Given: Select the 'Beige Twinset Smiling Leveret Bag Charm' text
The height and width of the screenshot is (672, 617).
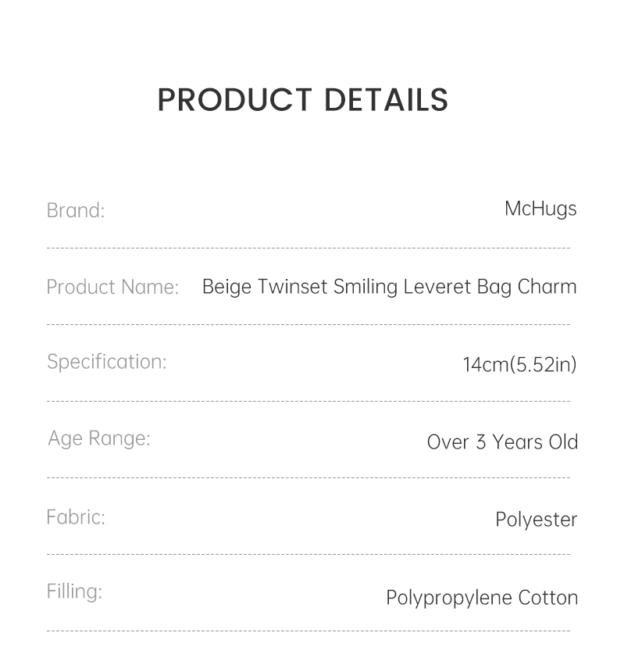Looking at the screenshot, I should pos(389,287).
